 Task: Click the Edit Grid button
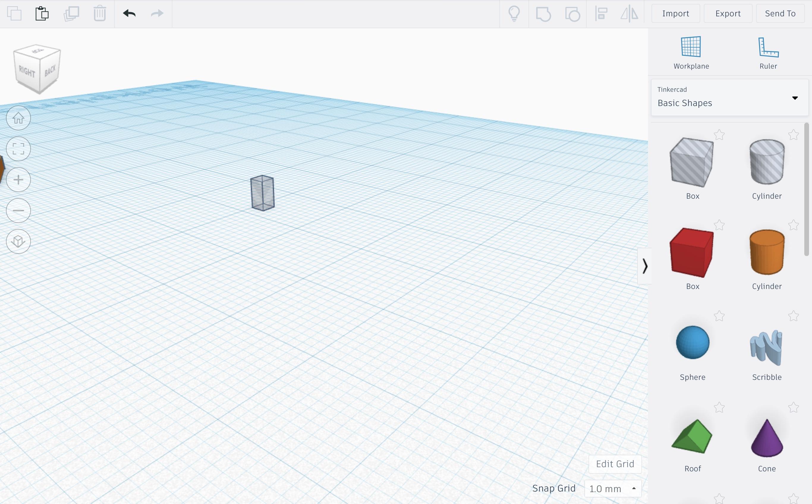(615, 464)
